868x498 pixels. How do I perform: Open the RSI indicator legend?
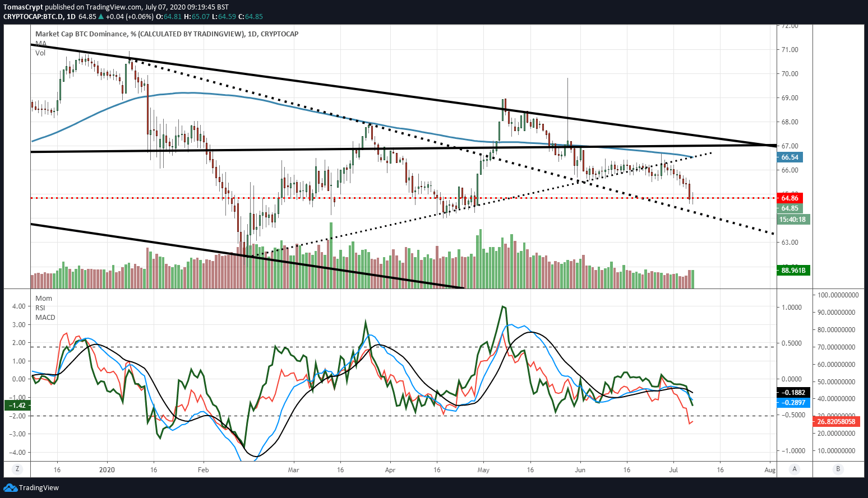click(40, 308)
